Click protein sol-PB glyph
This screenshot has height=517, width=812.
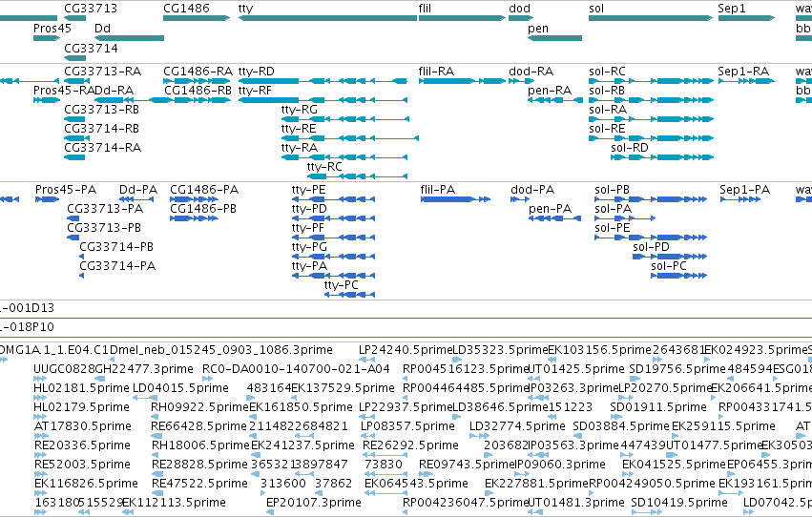[x=651, y=199]
